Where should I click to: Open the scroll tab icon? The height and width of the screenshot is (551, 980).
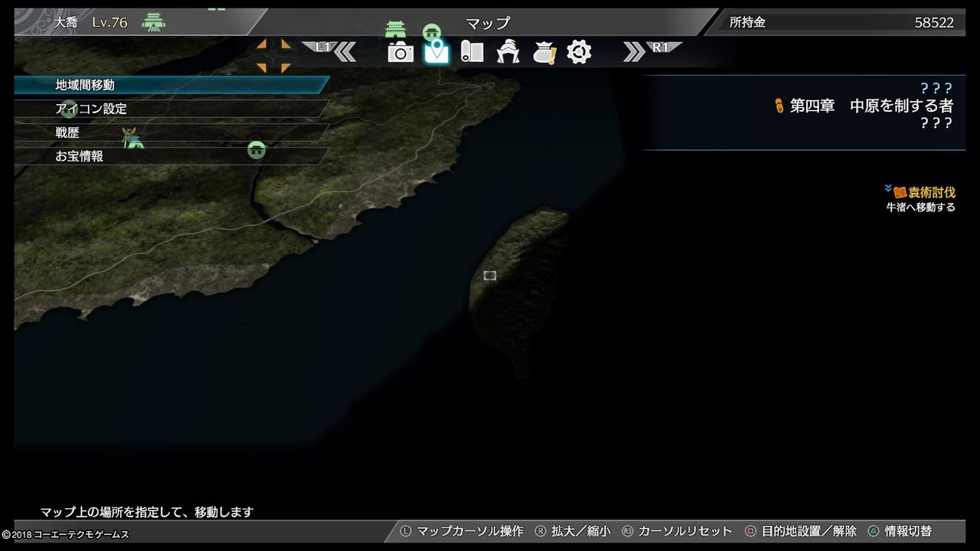click(x=472, y=51)
